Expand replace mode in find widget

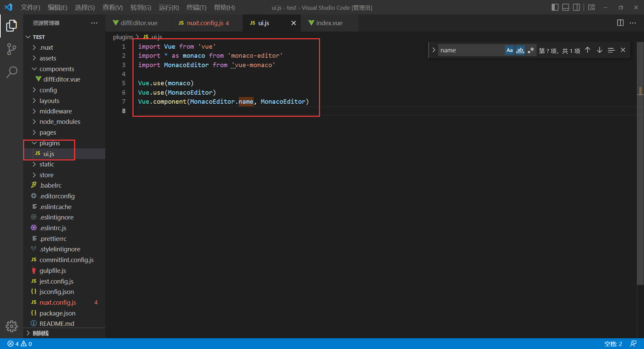[434, 50]
